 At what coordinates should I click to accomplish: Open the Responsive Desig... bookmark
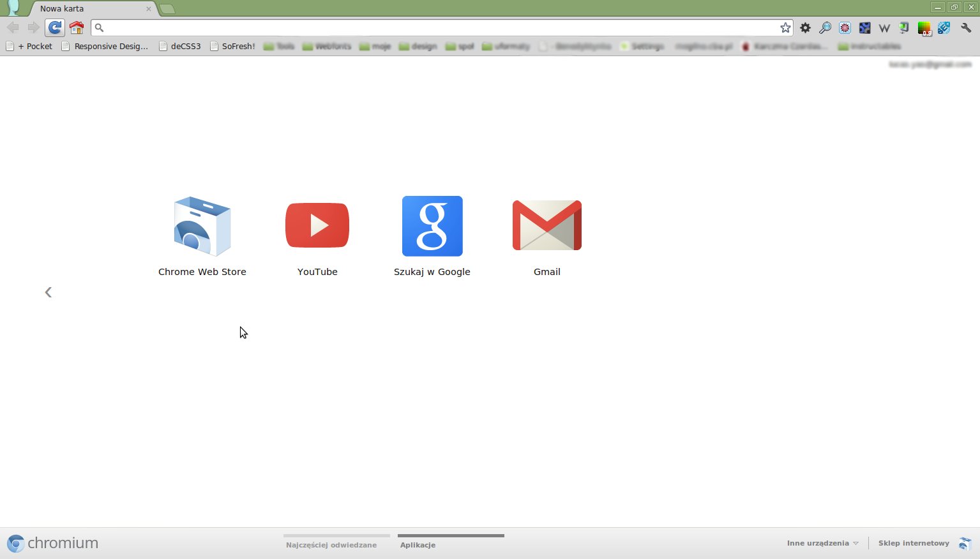[x=105, y=46]
